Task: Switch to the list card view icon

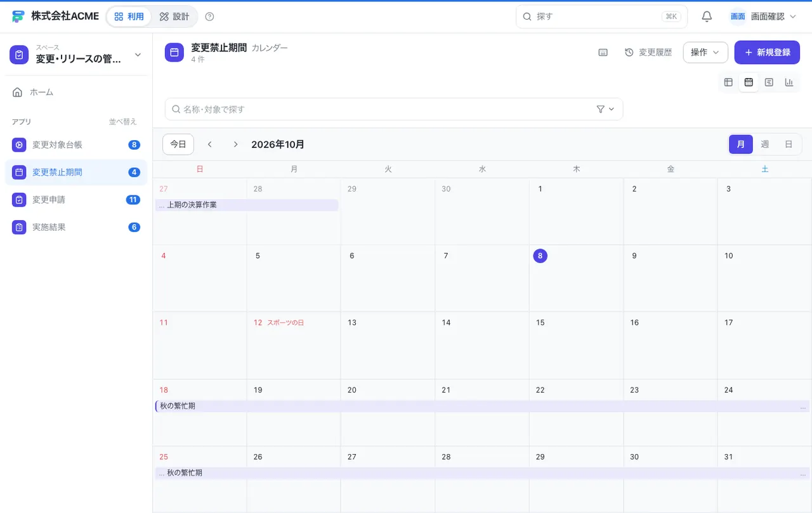Action: point(769,82)
